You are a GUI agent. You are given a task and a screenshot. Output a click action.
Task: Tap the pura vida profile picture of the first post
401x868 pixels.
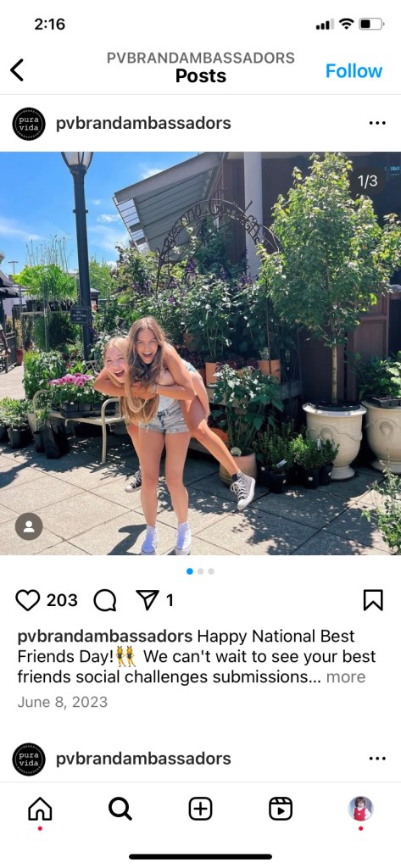coord(29,124)
